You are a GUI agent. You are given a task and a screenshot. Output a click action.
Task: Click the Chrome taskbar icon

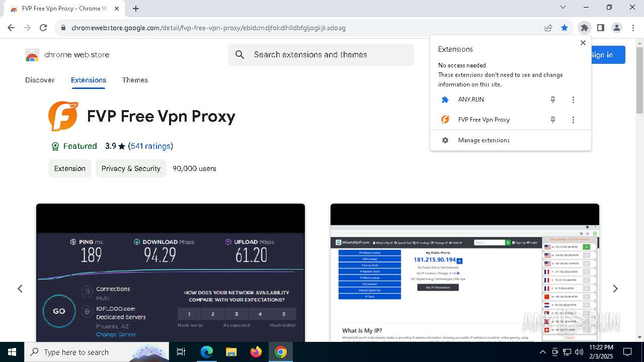tap(281, 352)
